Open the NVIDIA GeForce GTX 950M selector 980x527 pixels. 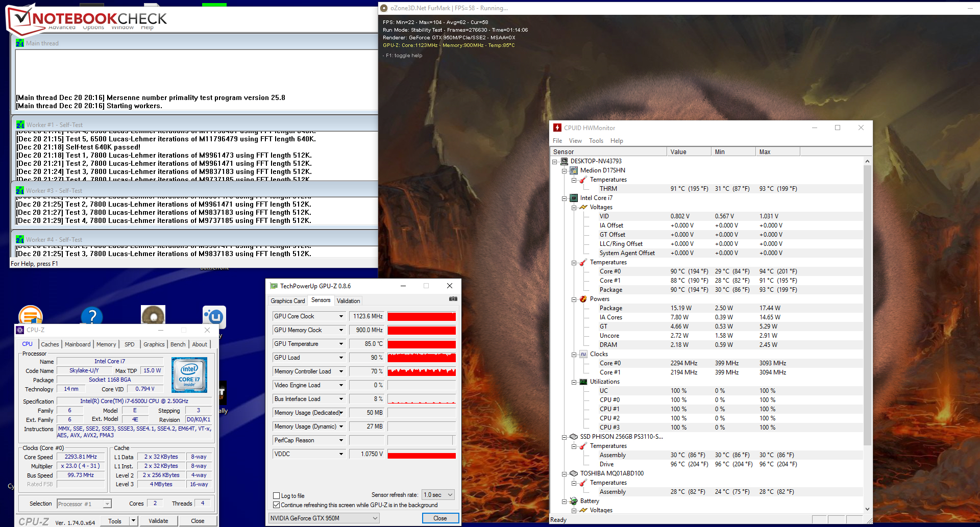click(324, 518)
